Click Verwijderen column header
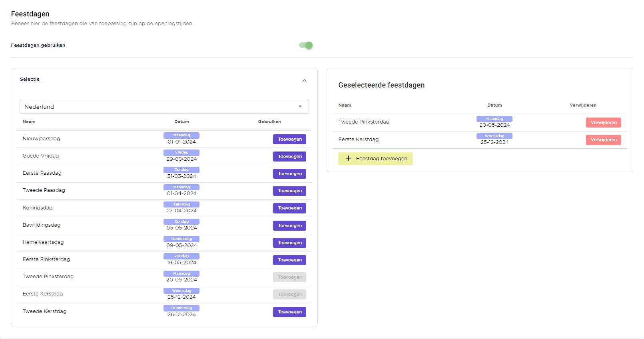 point(583,105)
